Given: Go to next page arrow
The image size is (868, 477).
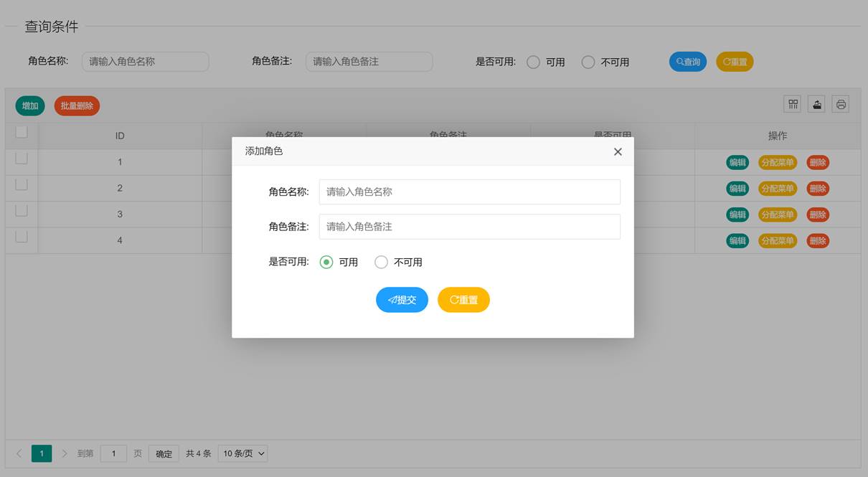Looking at the screenshot, I should coord(64,453).
